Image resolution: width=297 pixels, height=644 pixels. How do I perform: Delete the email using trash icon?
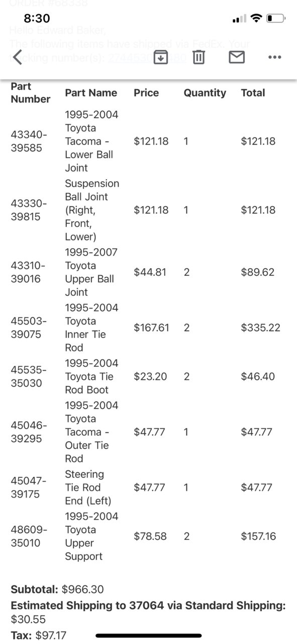click(199, 57)
